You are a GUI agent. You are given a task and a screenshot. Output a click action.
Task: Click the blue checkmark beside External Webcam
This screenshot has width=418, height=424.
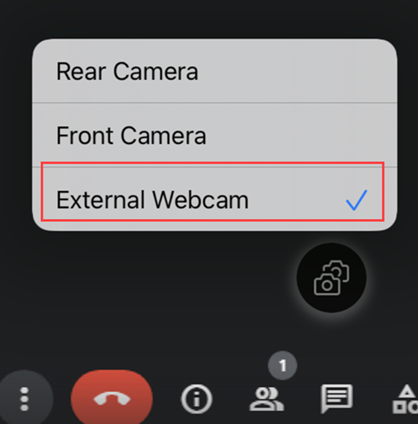tap(356, 200)
